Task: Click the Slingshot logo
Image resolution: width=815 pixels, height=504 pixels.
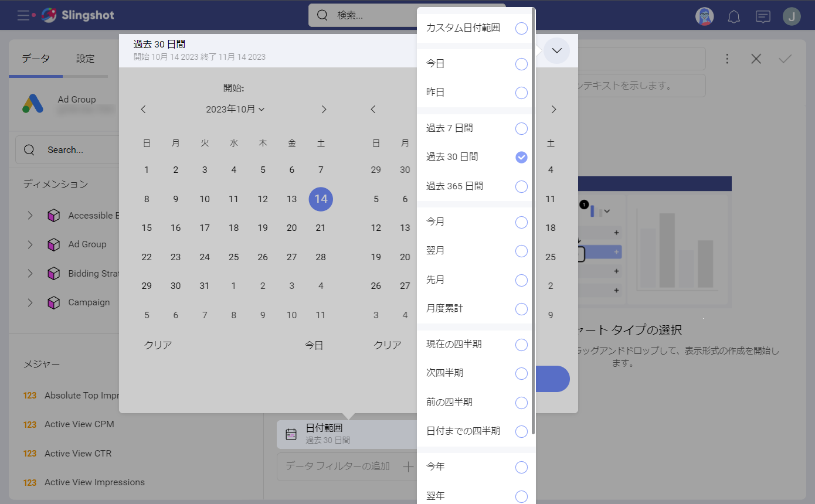Action: pyautogui.click(x=77, y=16)
